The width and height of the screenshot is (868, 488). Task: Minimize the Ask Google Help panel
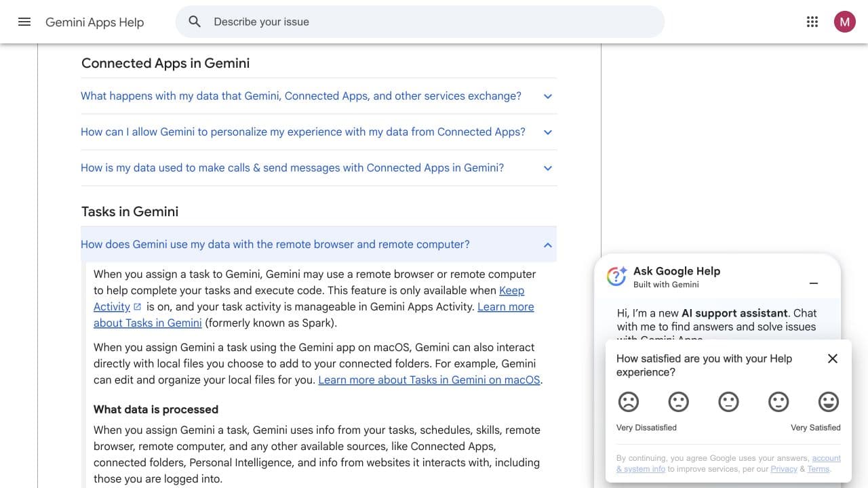(814, 283)
